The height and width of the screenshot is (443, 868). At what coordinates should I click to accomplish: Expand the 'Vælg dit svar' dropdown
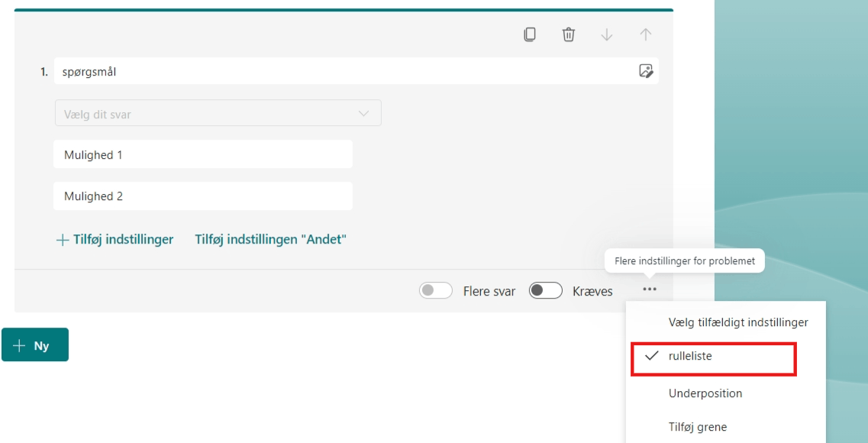pos(218,113)
